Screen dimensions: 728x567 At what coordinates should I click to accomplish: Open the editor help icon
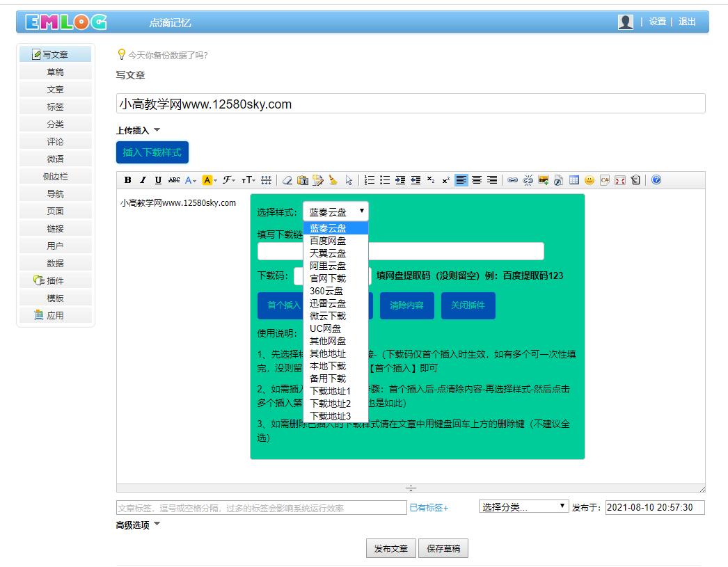click(x=656, y=180)
